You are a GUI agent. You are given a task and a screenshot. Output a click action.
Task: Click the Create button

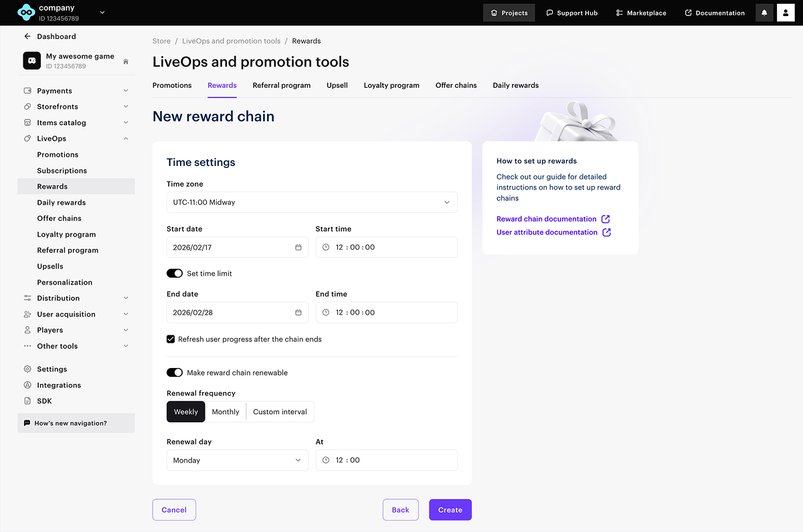[x=450, y=510]
